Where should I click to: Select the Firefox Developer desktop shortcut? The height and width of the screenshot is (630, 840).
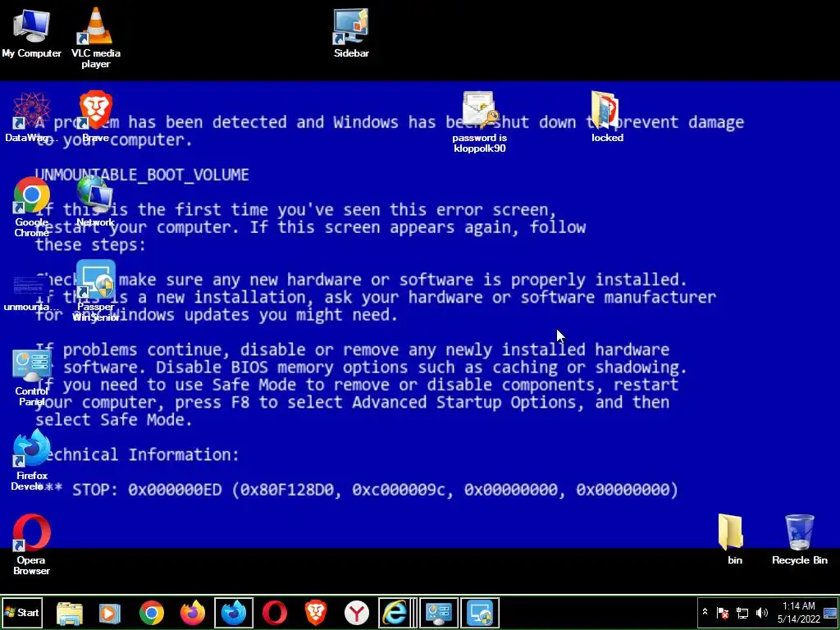point(32,460)
